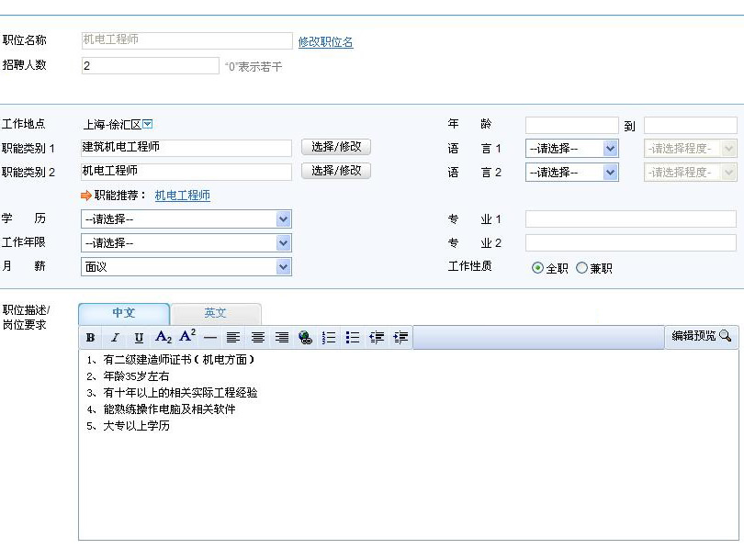Image resolution: width=744 pixels, height=560 pixels.
Task: Click the underline formatting icon
Action: [x=139, y=338]
